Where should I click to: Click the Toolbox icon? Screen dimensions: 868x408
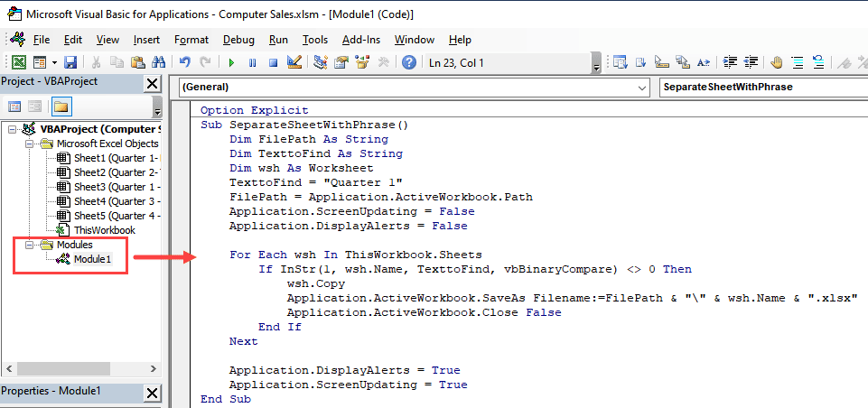coord(383,62)
